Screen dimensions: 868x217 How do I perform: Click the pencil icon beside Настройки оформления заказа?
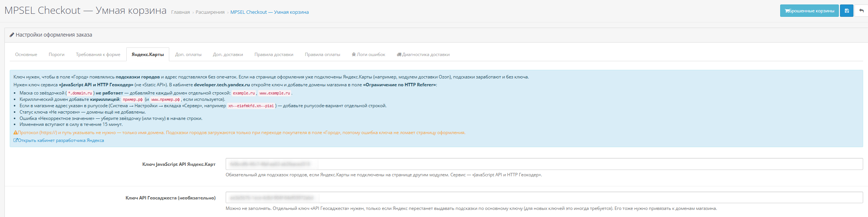12,35
